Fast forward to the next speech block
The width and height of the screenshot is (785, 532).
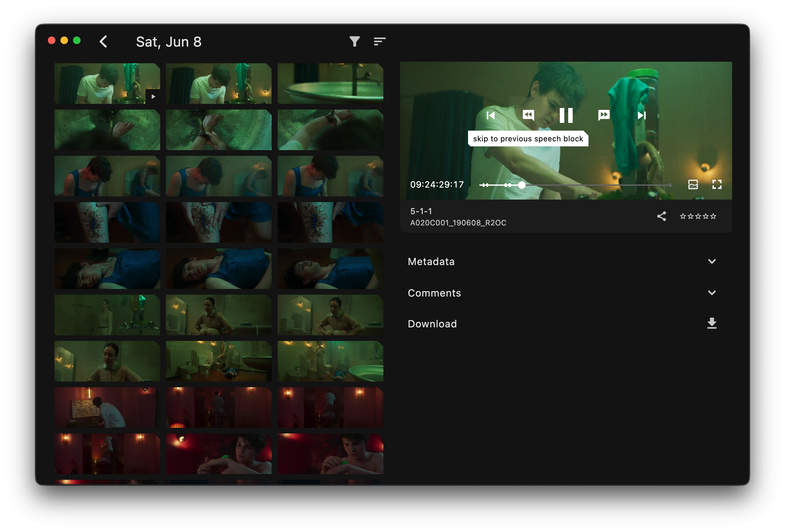point(604,115)
